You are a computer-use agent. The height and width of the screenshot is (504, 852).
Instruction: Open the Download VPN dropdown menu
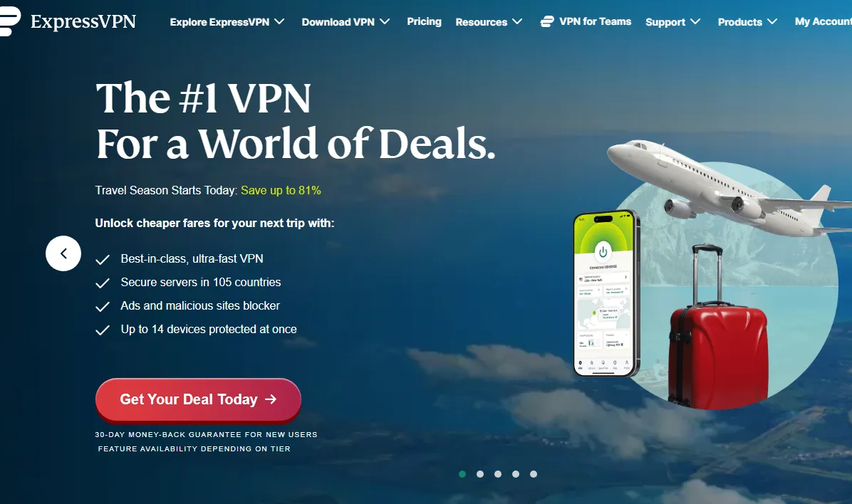[x=346, y=22]
